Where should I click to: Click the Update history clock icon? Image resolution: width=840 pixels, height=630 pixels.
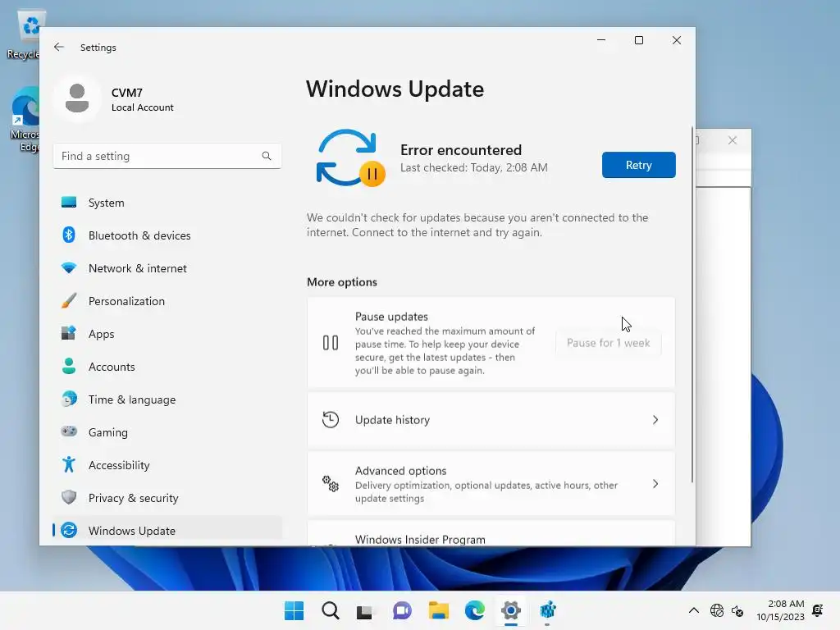(331, 419)
